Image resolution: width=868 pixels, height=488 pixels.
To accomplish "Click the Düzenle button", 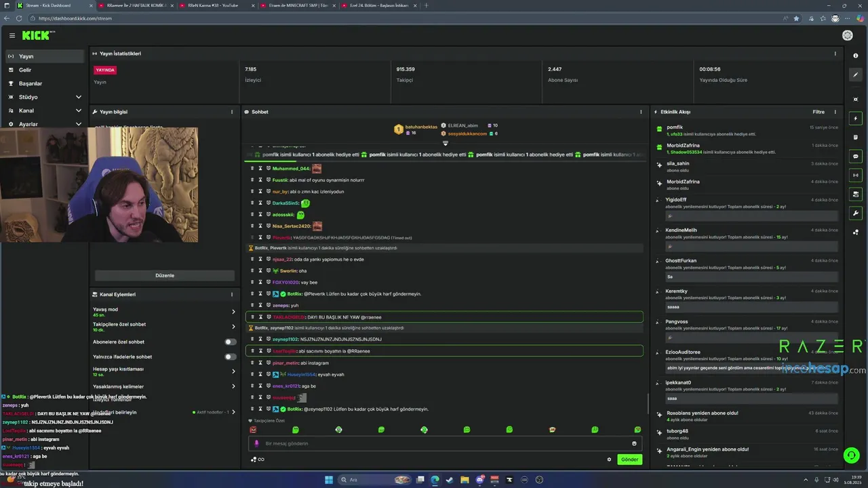I will tap(165, 275).
